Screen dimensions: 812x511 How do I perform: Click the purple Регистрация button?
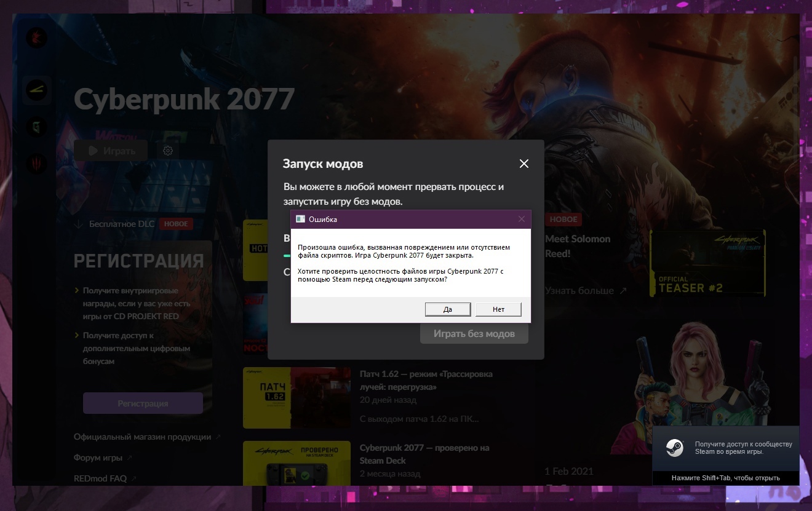[143, 403]
